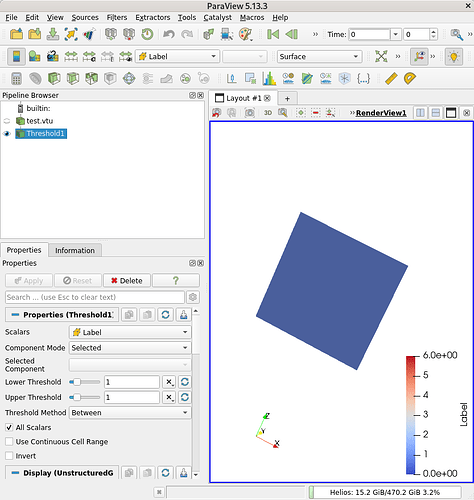Click Rescale to data range icon

(71, 56)
